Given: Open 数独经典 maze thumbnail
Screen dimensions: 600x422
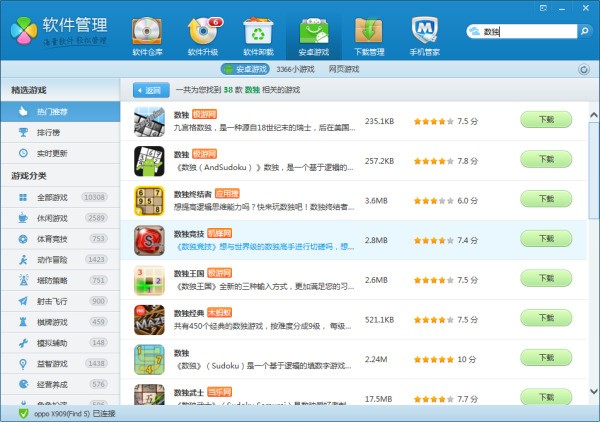Looking at the screenshot, I should click(x=149, y=320).
